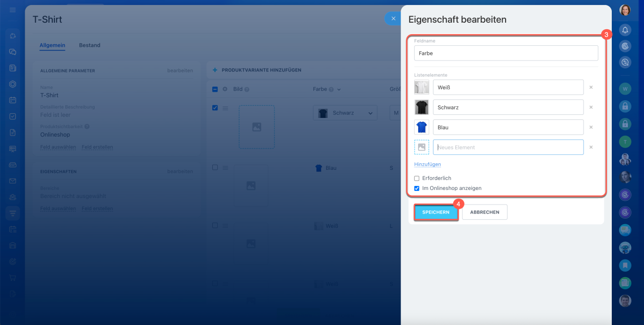The image size is (644, 325).
Task: Open the search chat icon in right panel
Action: tap(625, 62)
